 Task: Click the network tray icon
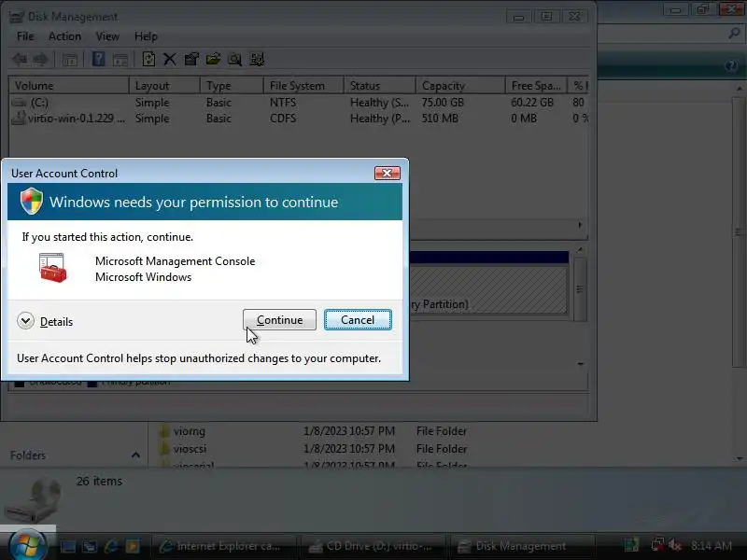(658, 545)
